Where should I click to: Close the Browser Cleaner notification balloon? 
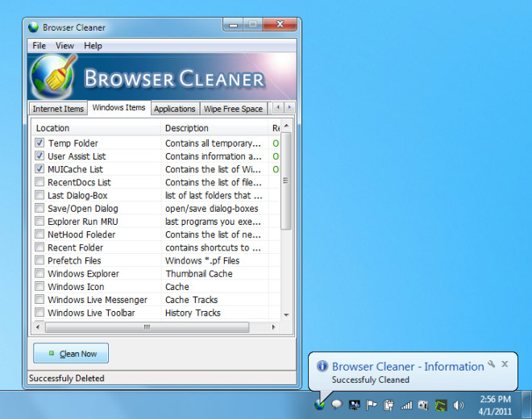point(505,364)
